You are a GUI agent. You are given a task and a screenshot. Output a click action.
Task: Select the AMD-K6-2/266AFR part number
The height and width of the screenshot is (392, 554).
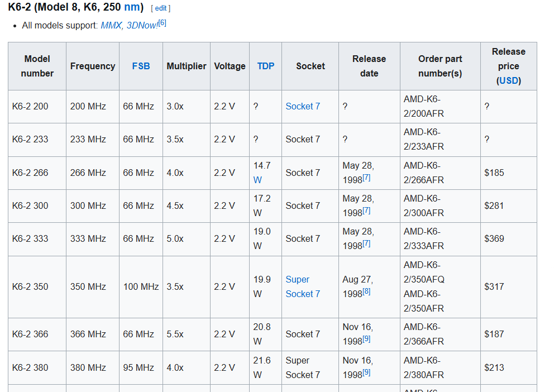424,173
